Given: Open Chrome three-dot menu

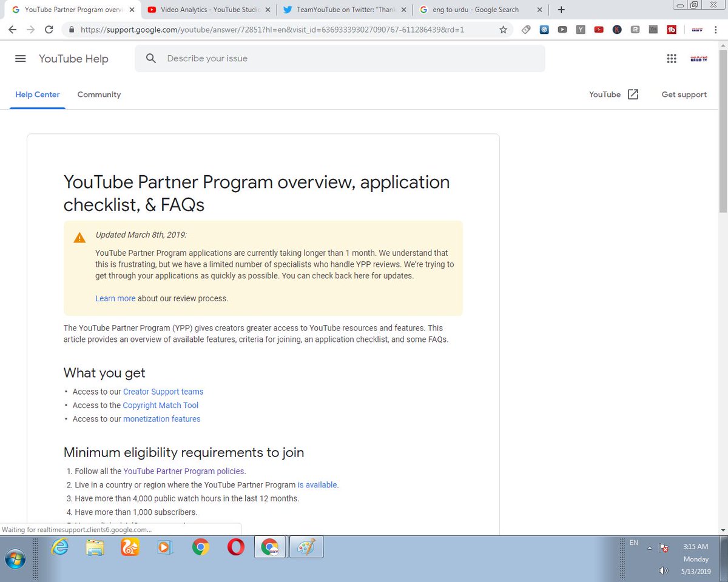Looking at the screenshot, I should tap(717, 29).
